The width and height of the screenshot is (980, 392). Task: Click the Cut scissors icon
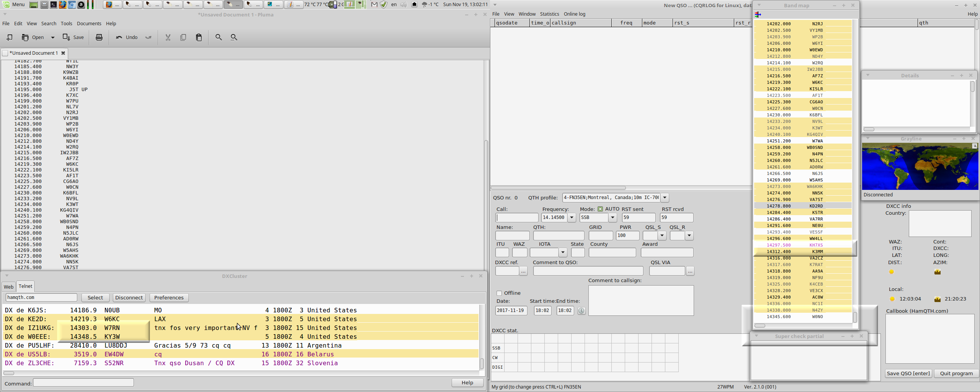[x=168, y=37]
